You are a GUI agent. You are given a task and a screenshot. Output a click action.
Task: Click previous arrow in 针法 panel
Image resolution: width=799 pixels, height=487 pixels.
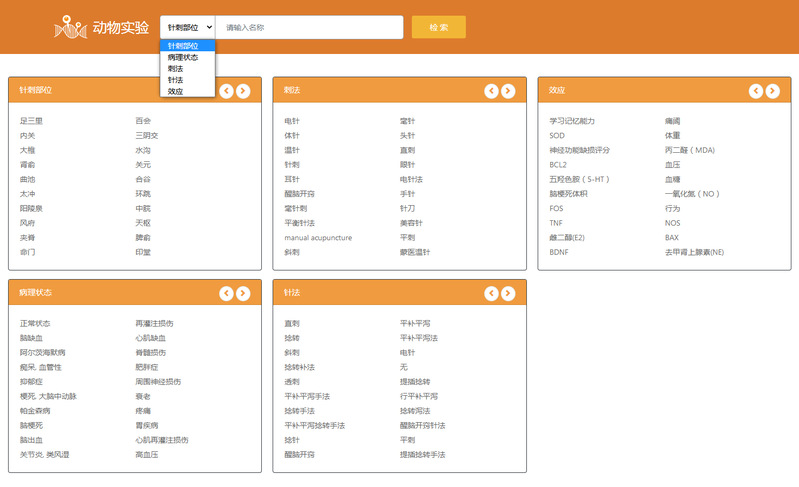[x=491, y=293]
